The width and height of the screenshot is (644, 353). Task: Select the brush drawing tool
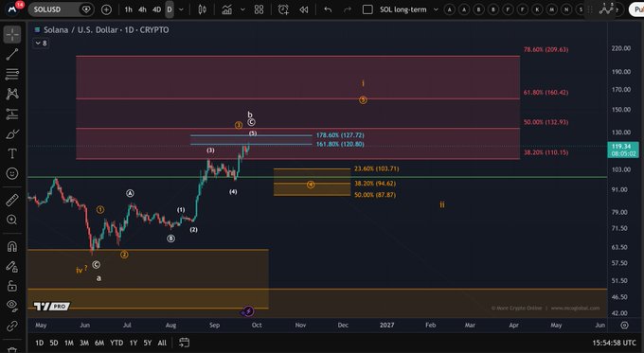click(x=12, y=134)
